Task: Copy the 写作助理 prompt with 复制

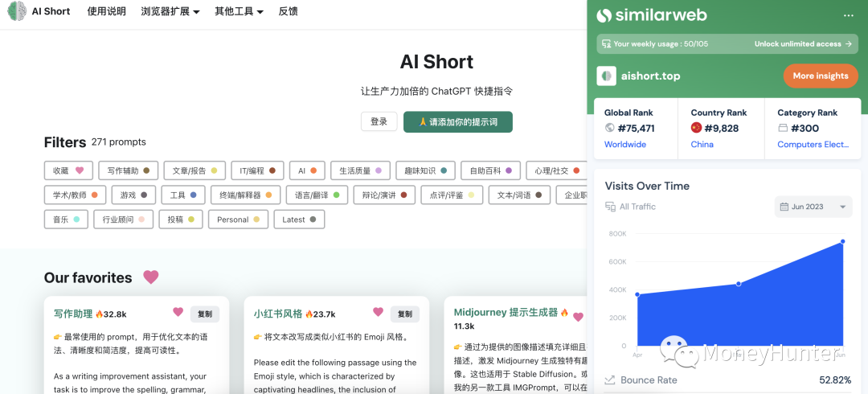Action: [x=205, y=314]
